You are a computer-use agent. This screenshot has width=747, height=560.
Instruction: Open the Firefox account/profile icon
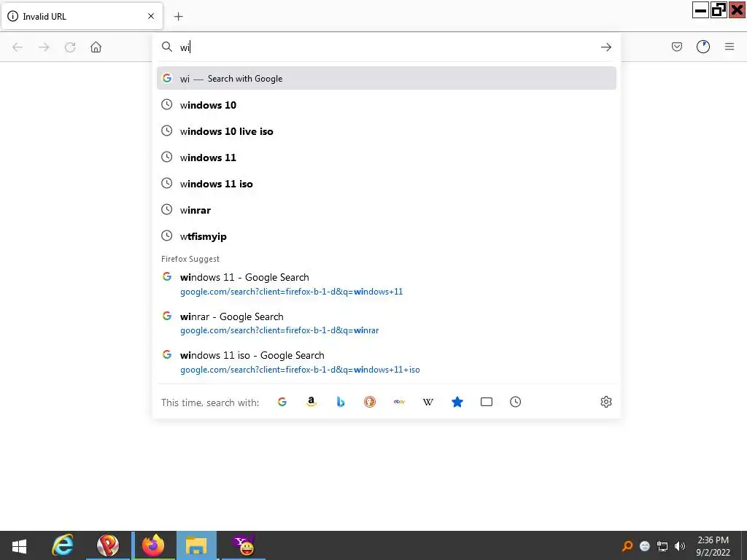pyautogui.click(x=703, y=47)
